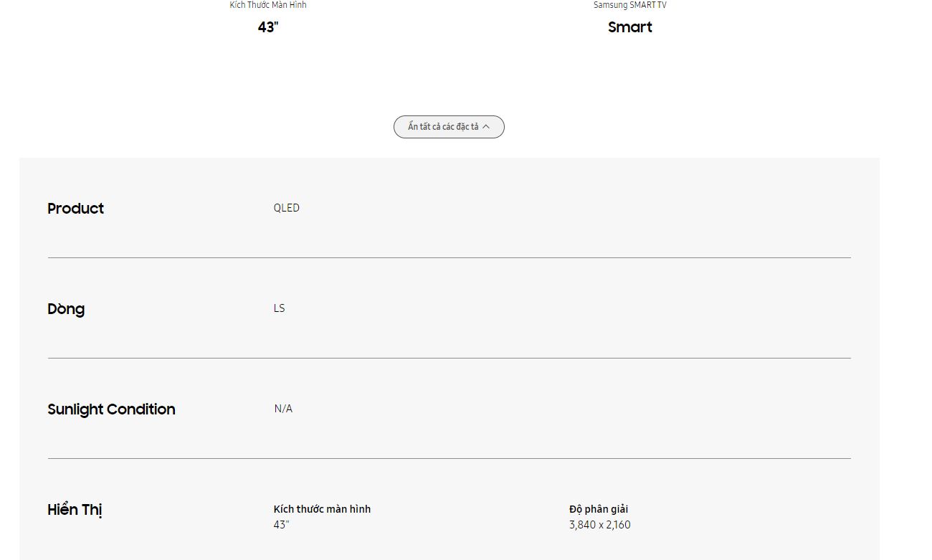
Task: Collapse specs via 'Ẩn tất cả các đặc tả'
Action: point(443,127)
